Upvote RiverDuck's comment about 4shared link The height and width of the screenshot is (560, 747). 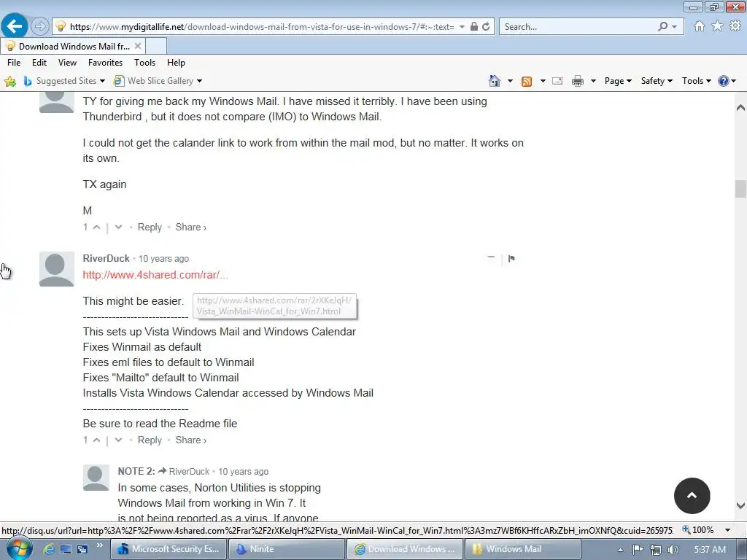point(97,440)
